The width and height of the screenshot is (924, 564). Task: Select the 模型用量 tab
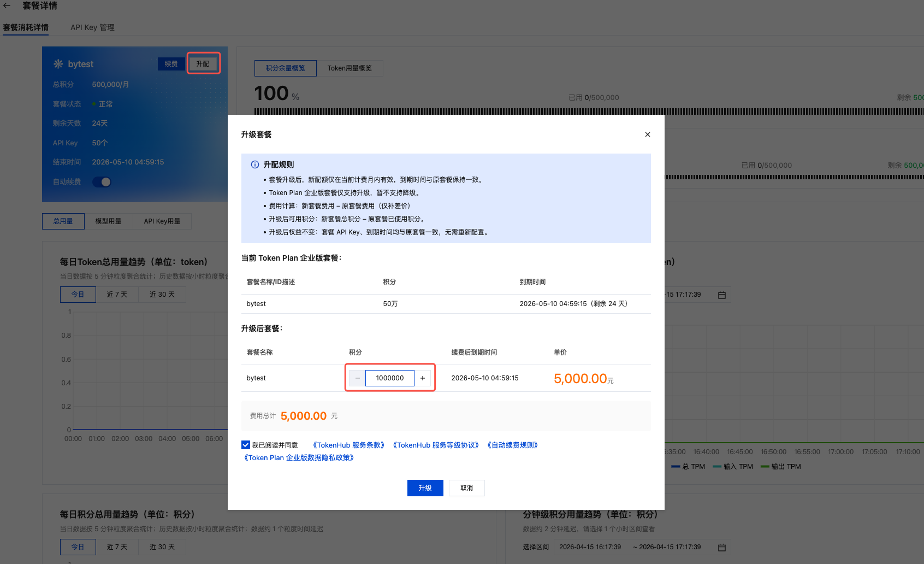[x=109, y=221]
